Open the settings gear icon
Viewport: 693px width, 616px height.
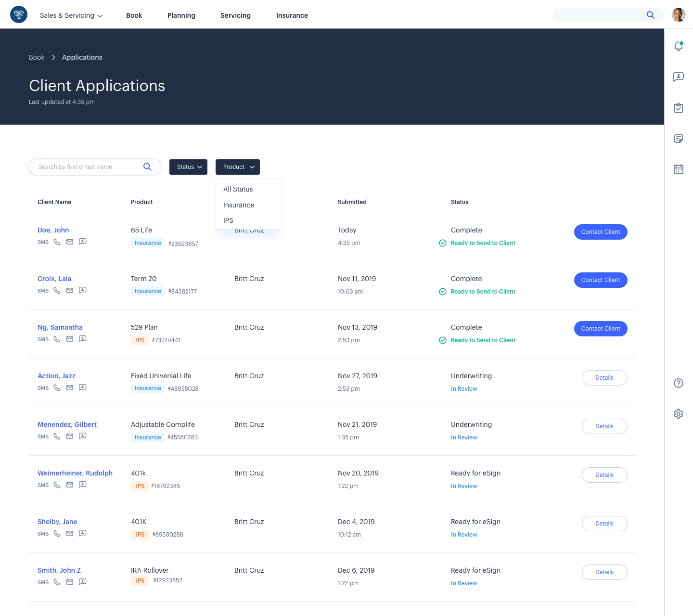tap(679, 414)
